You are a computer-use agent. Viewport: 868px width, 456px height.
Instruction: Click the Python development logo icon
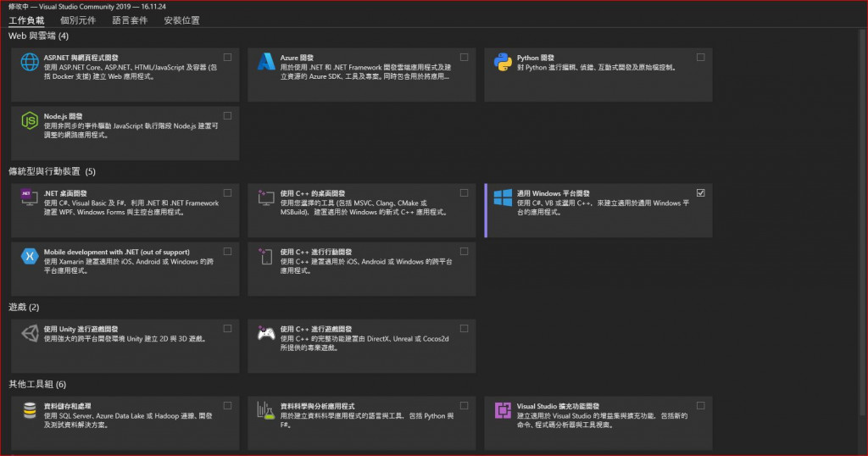[503, 62]
